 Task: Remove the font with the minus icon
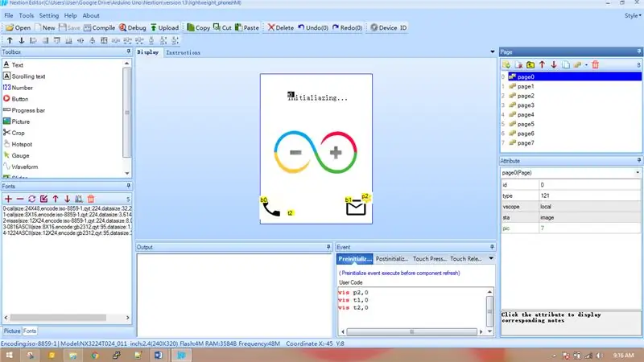(x=19, y=199)
